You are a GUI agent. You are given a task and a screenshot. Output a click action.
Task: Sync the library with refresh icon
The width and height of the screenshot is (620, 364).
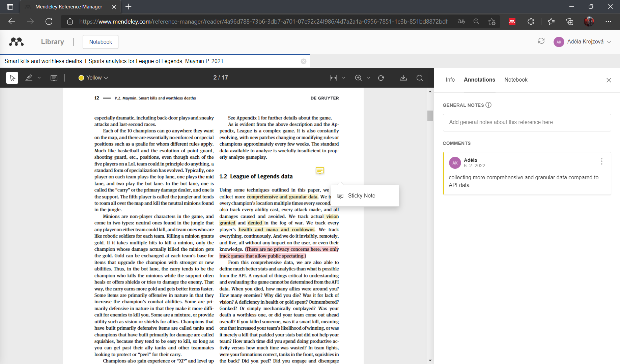(x=541, y=41)
